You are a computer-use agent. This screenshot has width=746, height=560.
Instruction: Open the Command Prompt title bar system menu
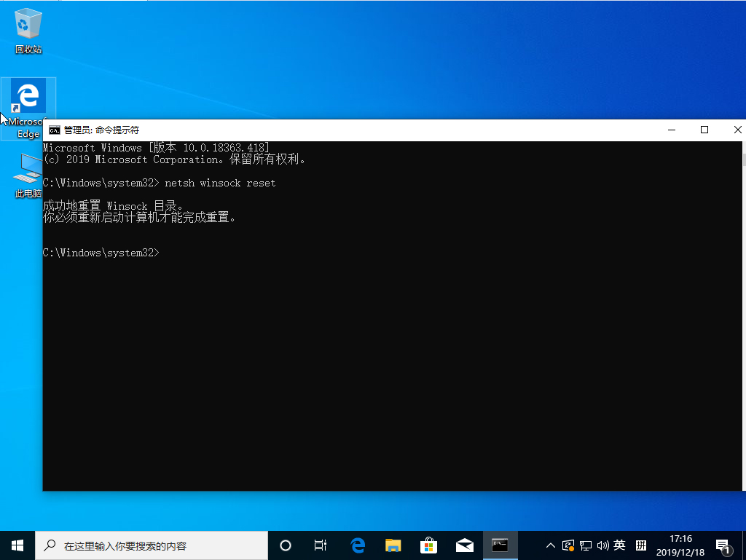(x=54, y=130)
